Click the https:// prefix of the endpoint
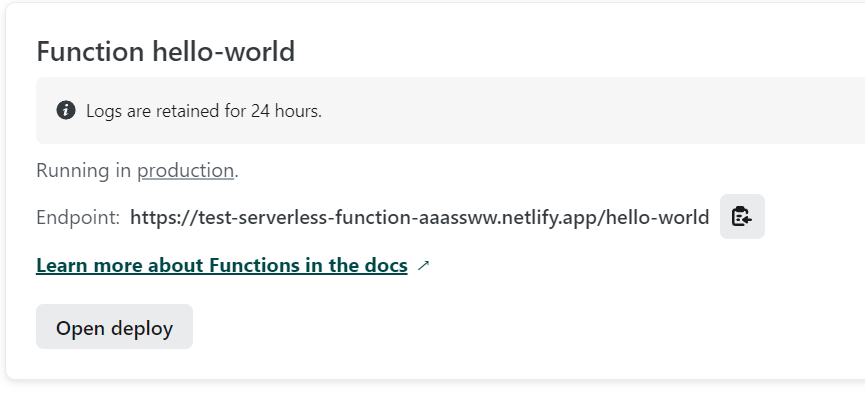This screenshot has height=393, width=865. pyautogui.click(x=164, y=217)
